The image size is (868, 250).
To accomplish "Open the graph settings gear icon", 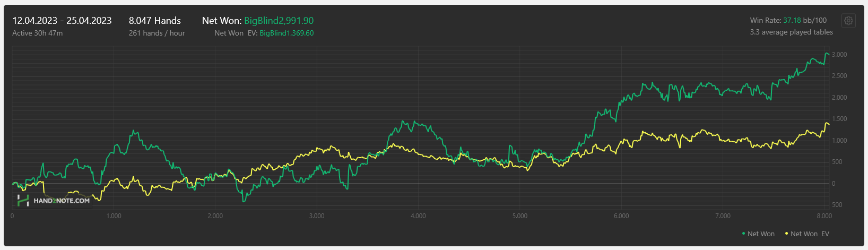I will (x=848, y=21).
